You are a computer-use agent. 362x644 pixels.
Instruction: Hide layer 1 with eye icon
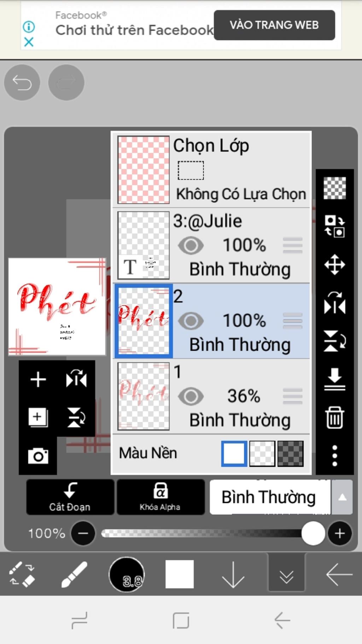191,396
